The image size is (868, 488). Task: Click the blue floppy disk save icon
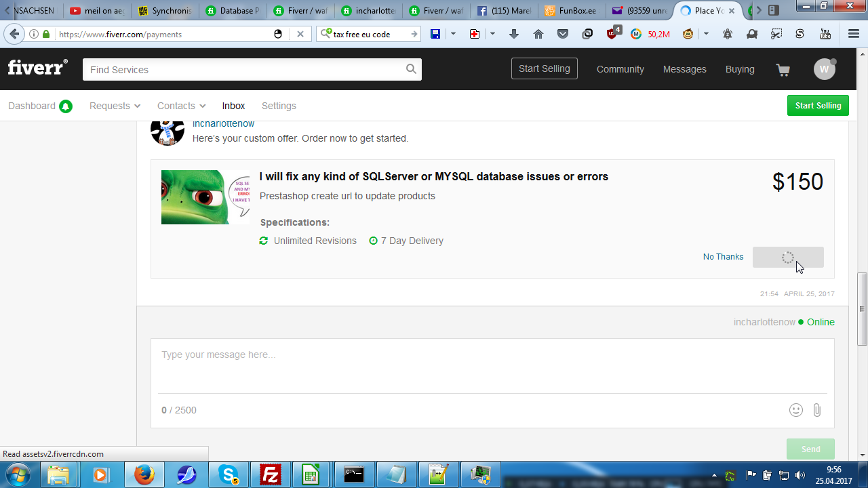click(x=435, y=34)
